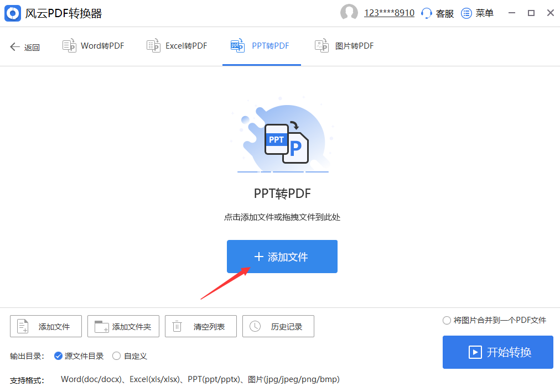Click 清空列表 clear list button

[x=201, y=326]
